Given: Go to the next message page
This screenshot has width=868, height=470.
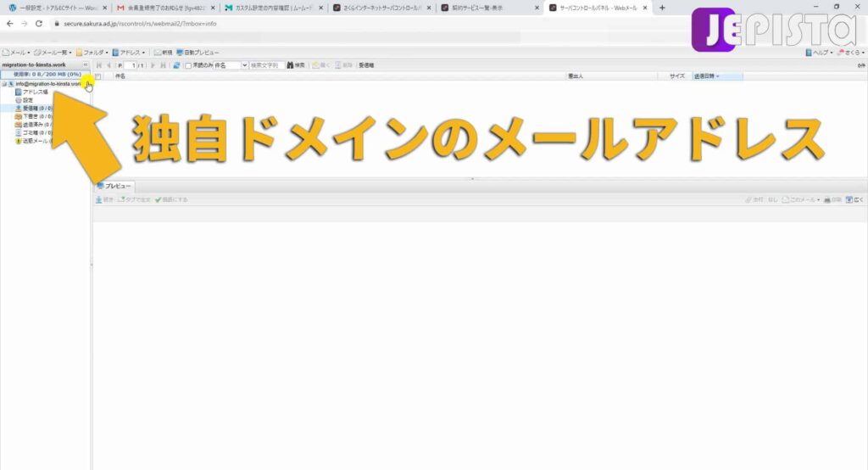Looking at the screenshot, I should pyautogui.click(x=153, y=65).
